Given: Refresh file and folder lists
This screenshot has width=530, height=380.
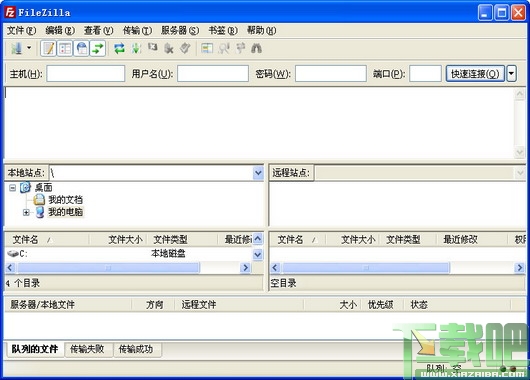Looking at the screenshot, I should tap(119, 49).
